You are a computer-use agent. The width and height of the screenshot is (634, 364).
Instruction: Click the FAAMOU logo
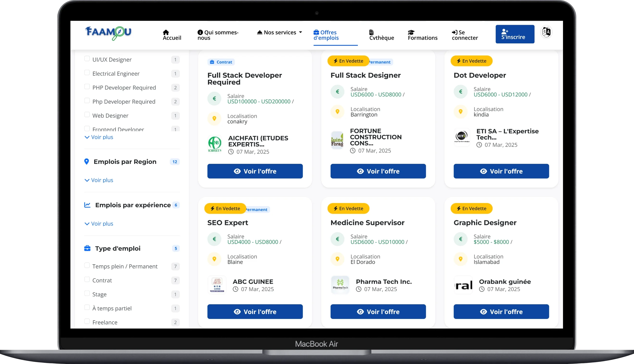108,33
